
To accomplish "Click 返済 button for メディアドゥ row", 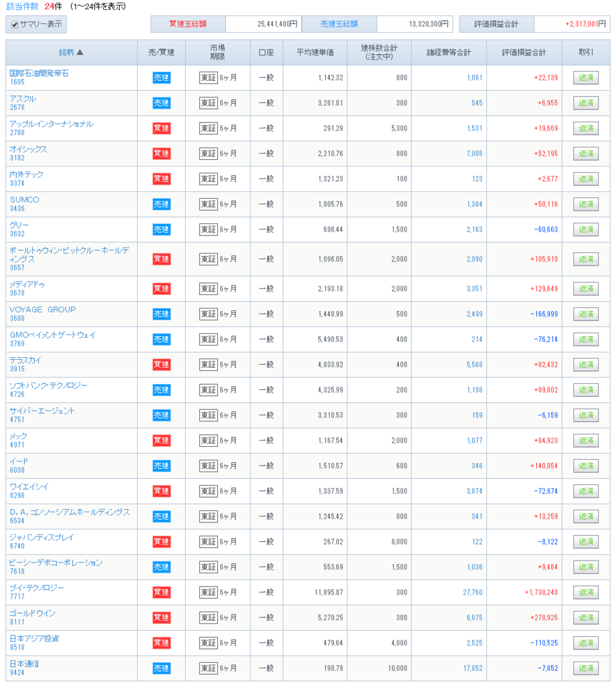I will click(x=585, y=289).
